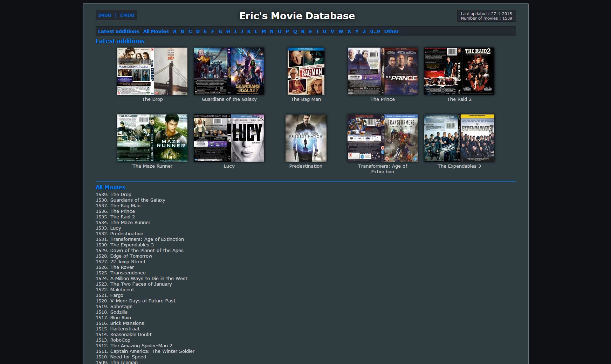Select 1524. A Million Ways to Die in the West

142,279
